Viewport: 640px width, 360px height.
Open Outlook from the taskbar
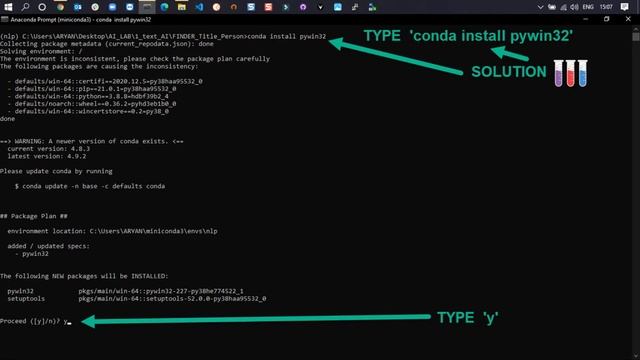(x=78, y=7)
